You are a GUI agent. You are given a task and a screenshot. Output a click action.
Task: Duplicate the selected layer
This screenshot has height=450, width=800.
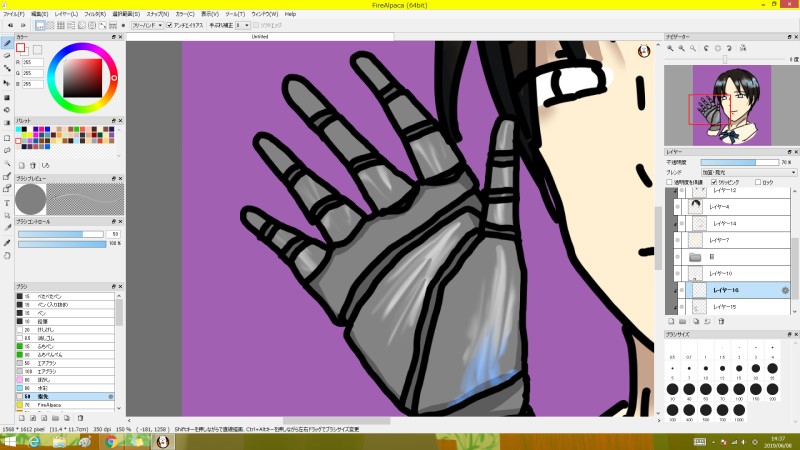(x=695, y=321)
